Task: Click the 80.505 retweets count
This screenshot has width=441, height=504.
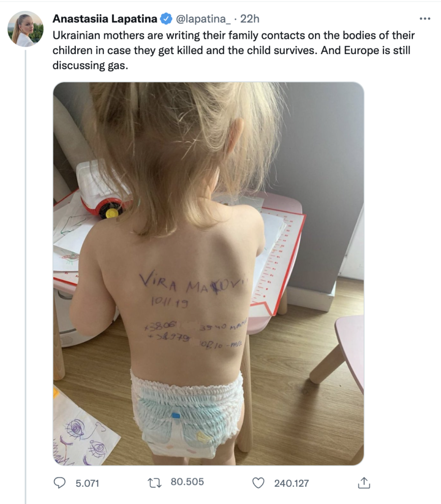Action: pyautogui.click(x=187, y=482)
